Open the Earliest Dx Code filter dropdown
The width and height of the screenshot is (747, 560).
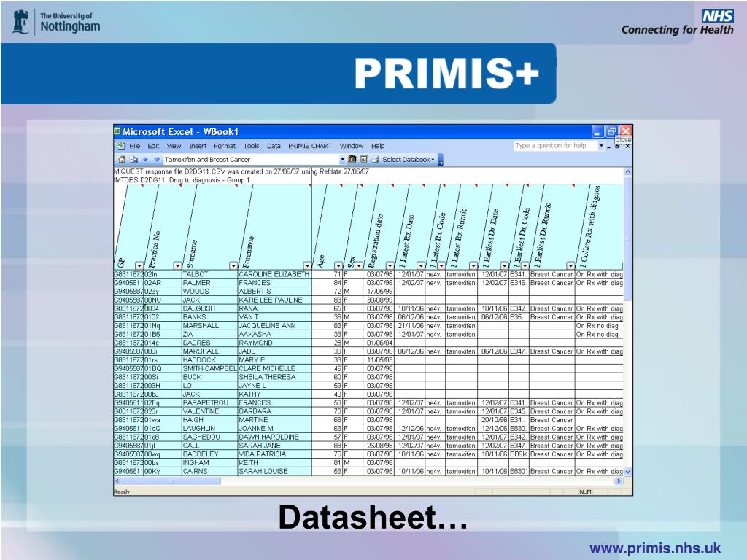(x=525, y=265)
